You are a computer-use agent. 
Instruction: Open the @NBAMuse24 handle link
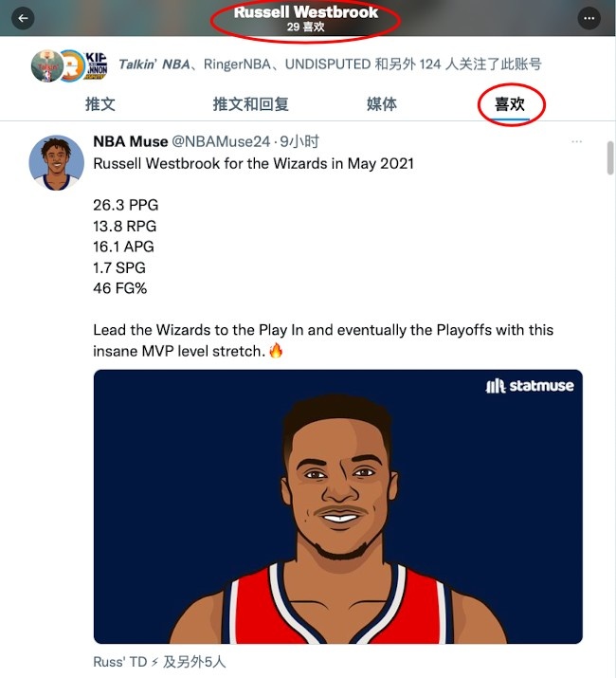tap(221, 141)
